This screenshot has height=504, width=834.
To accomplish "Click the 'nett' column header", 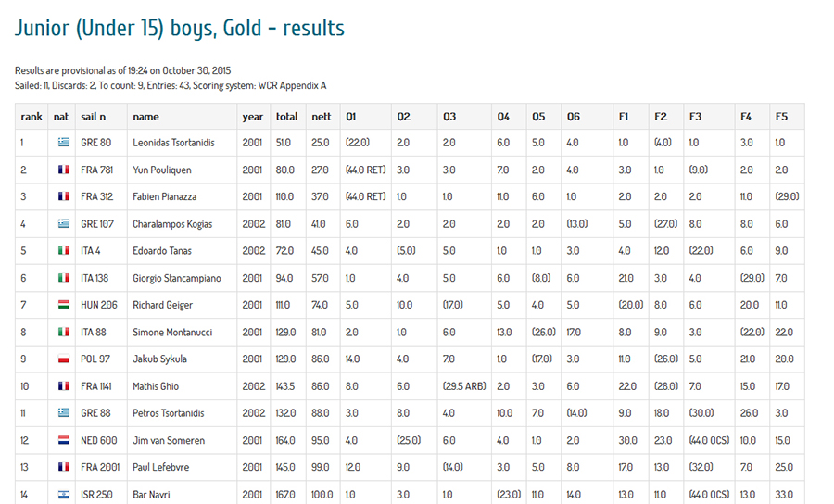I will 321,117.
